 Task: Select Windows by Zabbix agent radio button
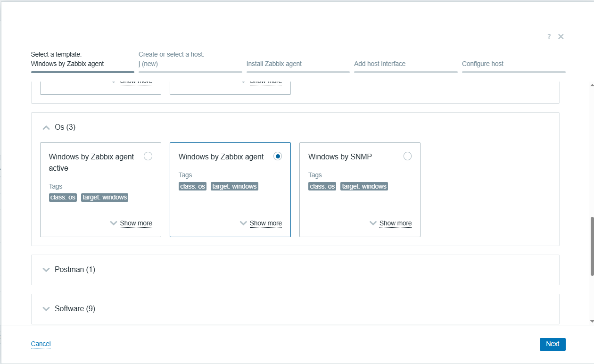[x=278, y=156]
